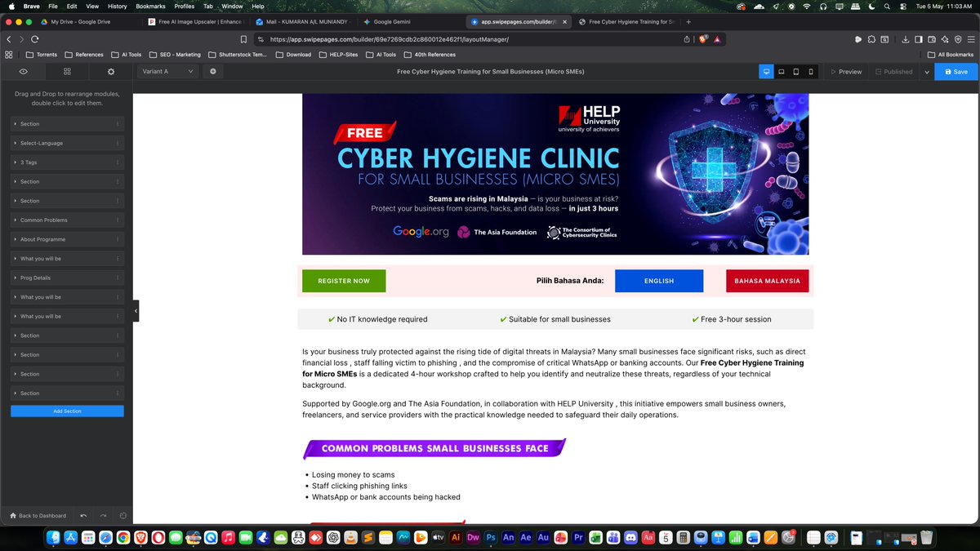Click the Preview button
Viewport: 980px width, 551px height.
(845, 72)
